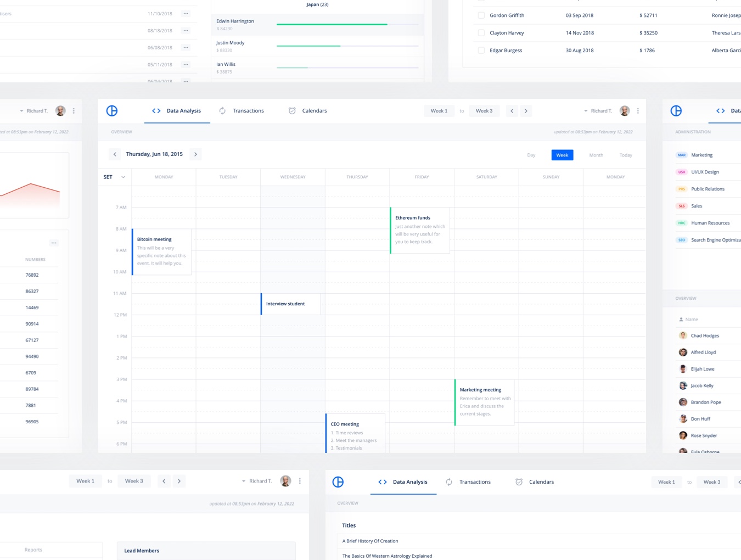Click the SEO badge beside Search Engine Optimization

pyautogui.click(x=682, y=240)
